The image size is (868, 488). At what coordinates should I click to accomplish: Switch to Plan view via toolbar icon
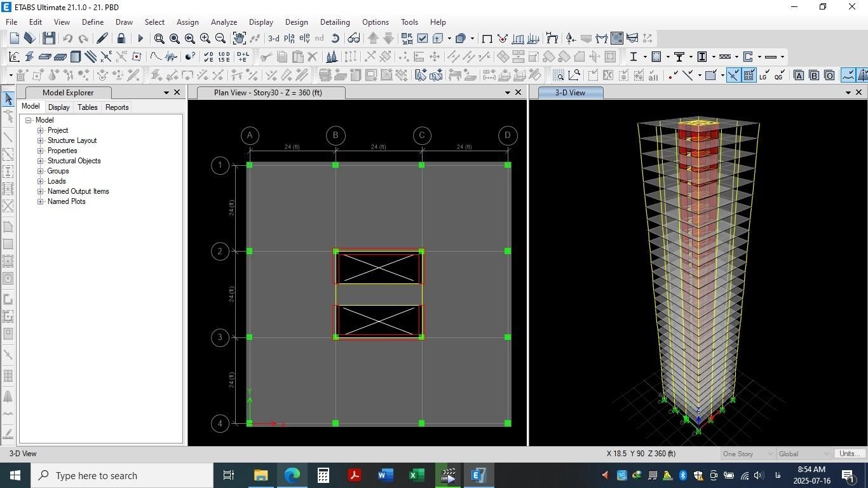coord(289,38)
